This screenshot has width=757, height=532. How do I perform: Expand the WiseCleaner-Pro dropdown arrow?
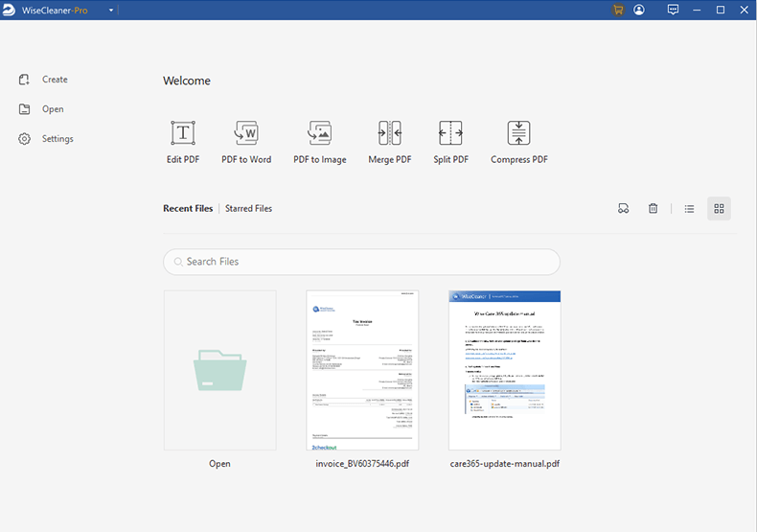(x=111, y=11)
